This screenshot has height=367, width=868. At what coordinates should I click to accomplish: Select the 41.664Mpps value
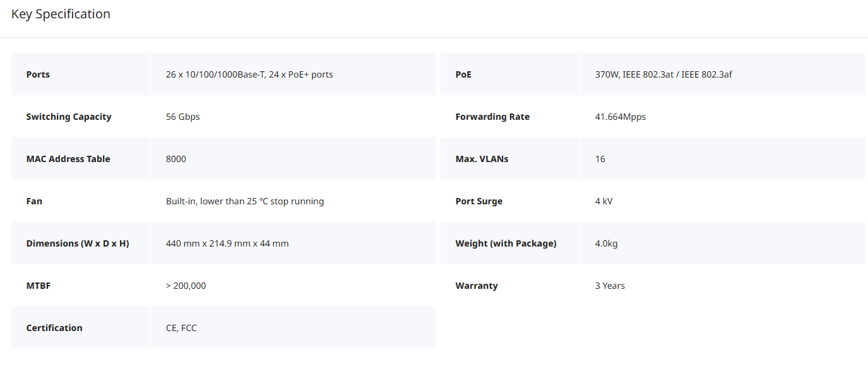point(621,117)
